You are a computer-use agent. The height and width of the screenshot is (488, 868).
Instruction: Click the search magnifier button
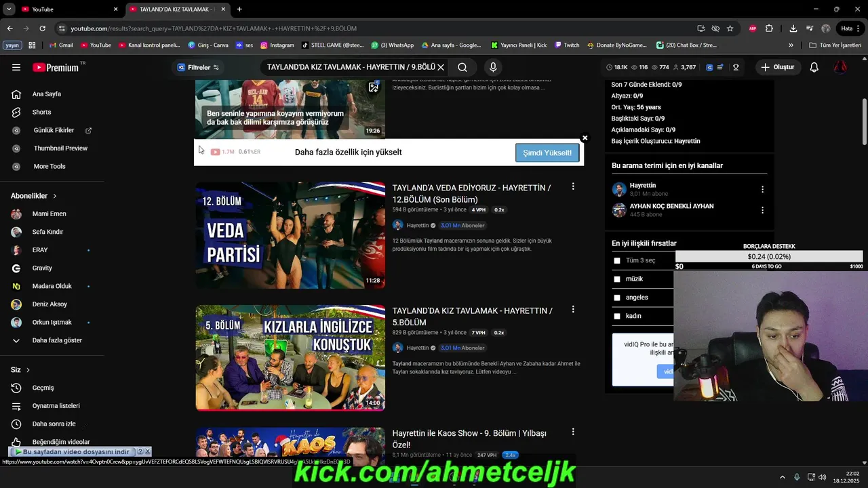coord(462,67)
